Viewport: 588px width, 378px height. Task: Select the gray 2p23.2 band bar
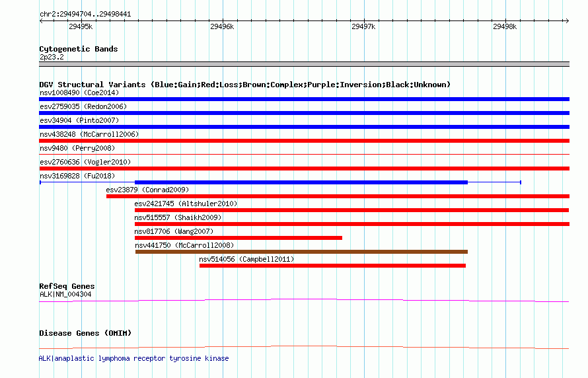pyautogui.click(x=304, y=64)
